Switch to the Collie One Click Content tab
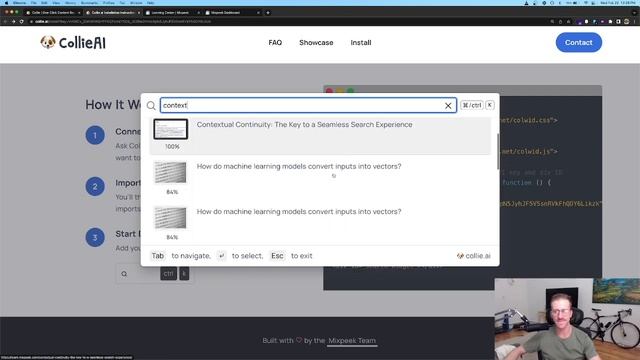 (x=53, y=13)
